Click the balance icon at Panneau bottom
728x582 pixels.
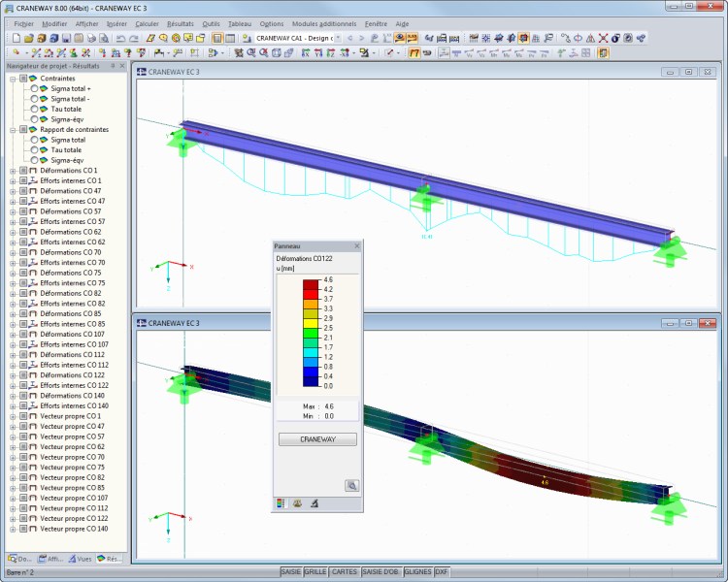[297, 503]
